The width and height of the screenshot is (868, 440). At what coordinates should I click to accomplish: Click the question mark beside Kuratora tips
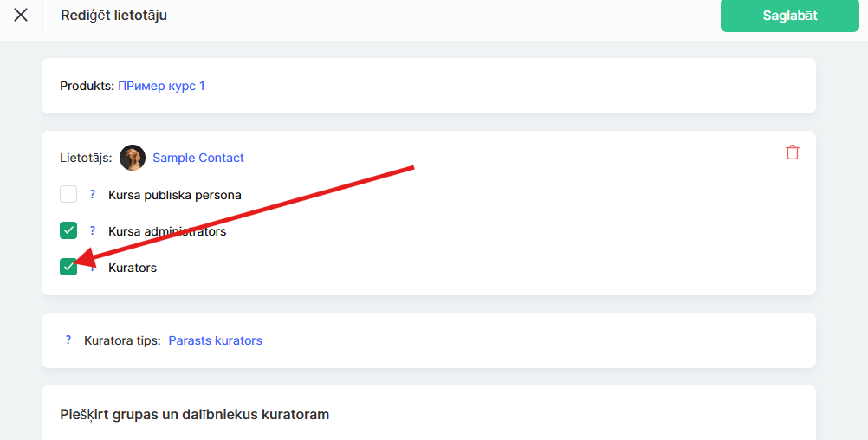68,340
